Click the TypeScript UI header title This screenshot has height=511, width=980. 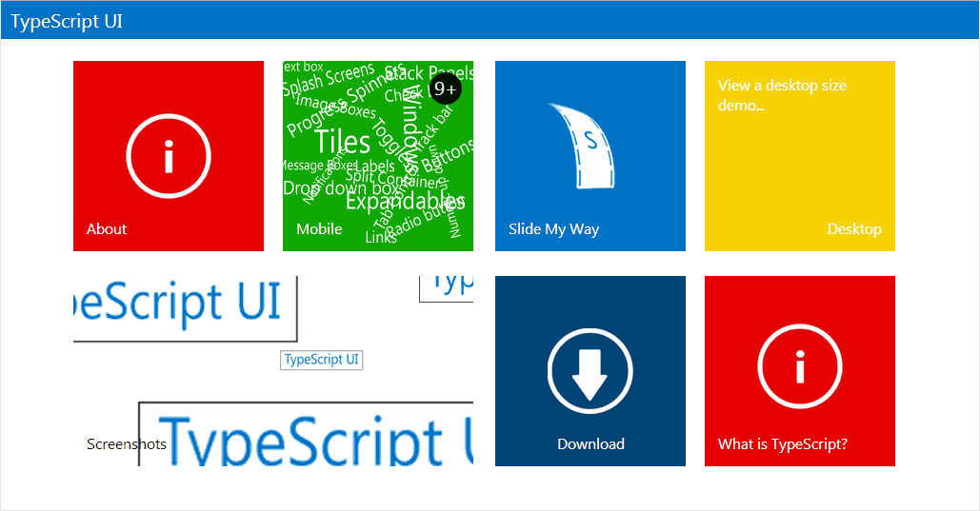click(x=67, y=21)
